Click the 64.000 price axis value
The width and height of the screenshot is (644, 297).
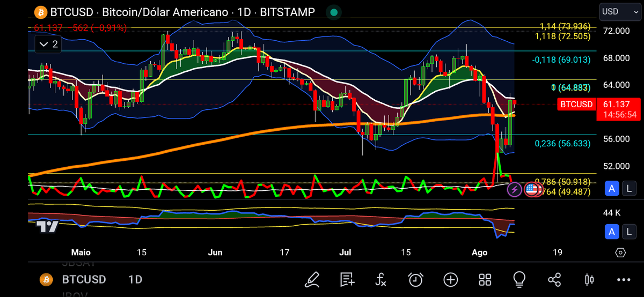tap(616, 85)
